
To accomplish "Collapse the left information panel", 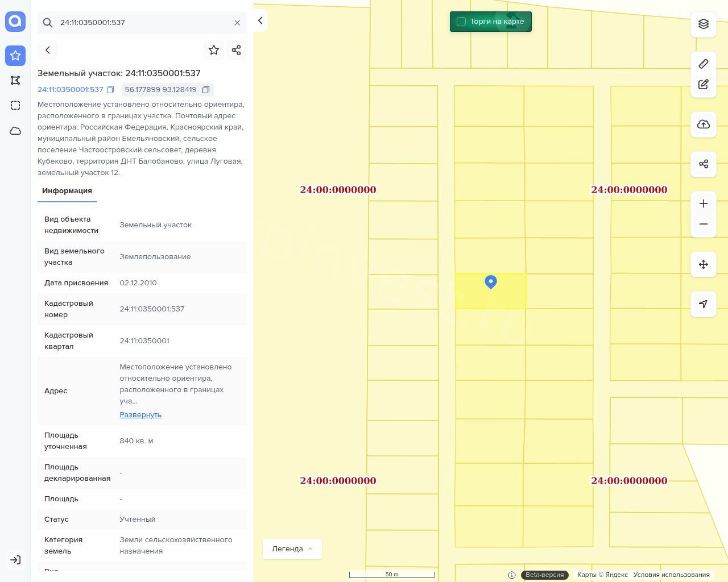I will pyautogui.click(x=260, y=20).
